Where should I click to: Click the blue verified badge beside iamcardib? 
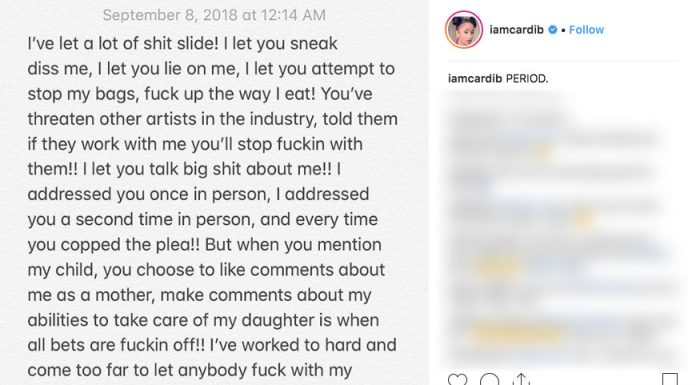pyautogui.click(x=553, y=30)
